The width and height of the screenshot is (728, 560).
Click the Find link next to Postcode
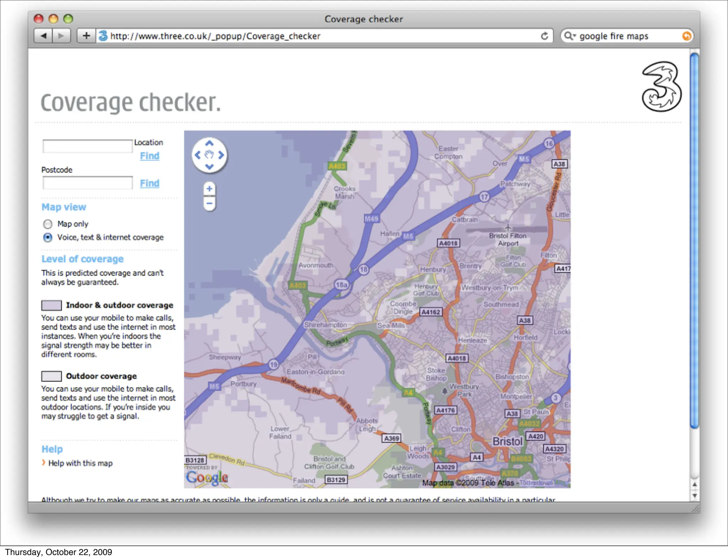tap(149, 183)
